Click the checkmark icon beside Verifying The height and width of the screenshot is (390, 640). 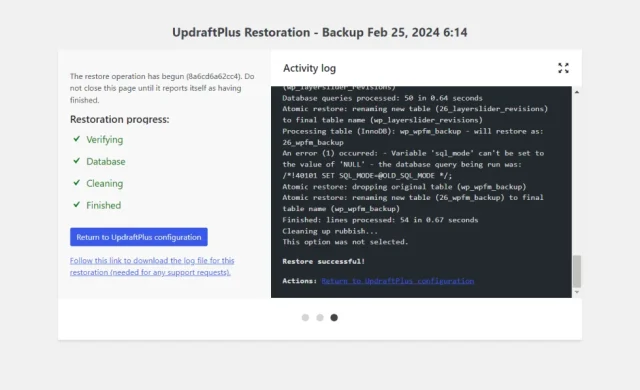tap(76, 139)
